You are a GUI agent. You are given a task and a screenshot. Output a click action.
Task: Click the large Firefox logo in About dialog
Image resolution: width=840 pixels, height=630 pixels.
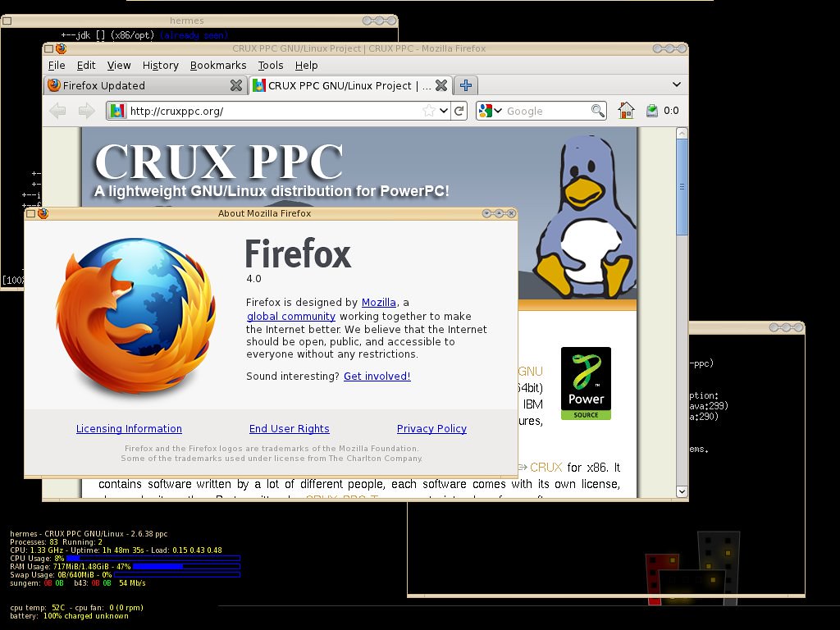tap(135, 316)
